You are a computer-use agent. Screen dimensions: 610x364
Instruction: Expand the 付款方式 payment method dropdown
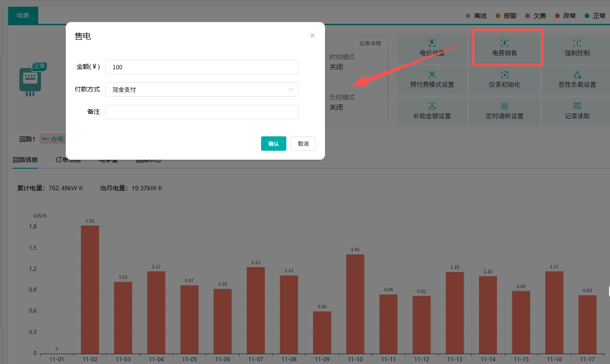tap(202, 90)
